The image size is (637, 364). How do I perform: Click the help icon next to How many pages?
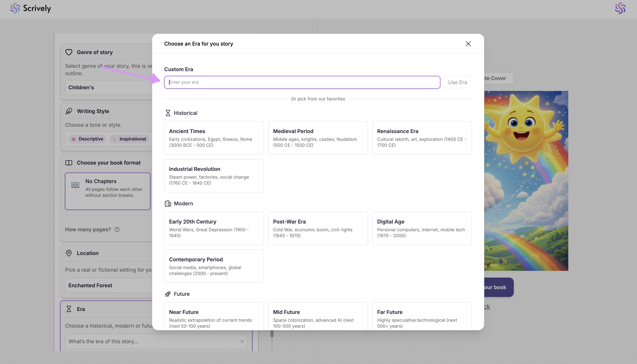(x=117, y=229)
